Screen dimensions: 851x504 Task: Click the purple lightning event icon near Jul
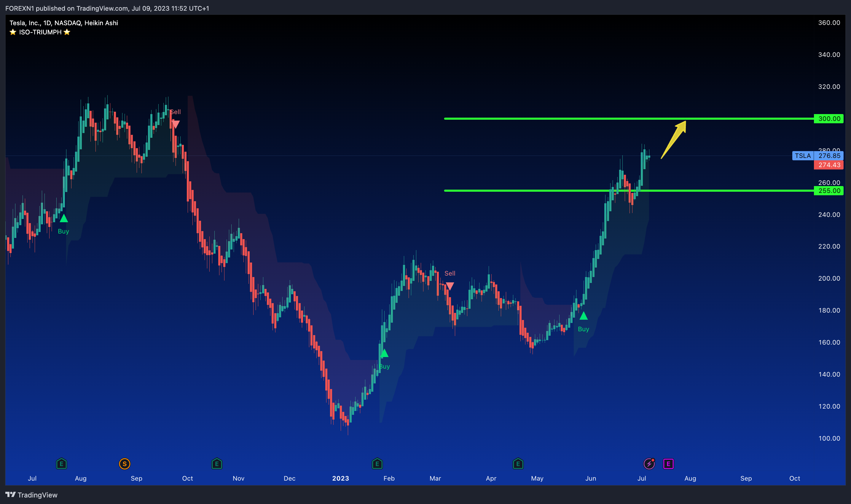pyautogui.click(x=649, y=464)
